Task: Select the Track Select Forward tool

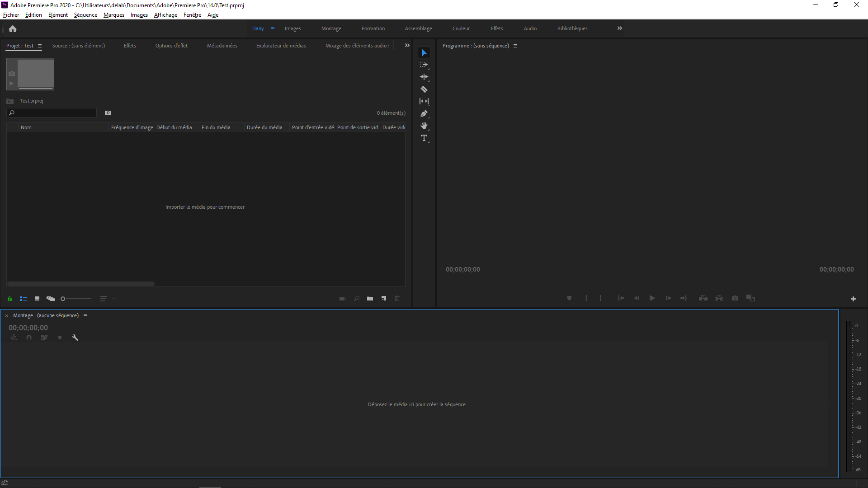Action: 424,65
